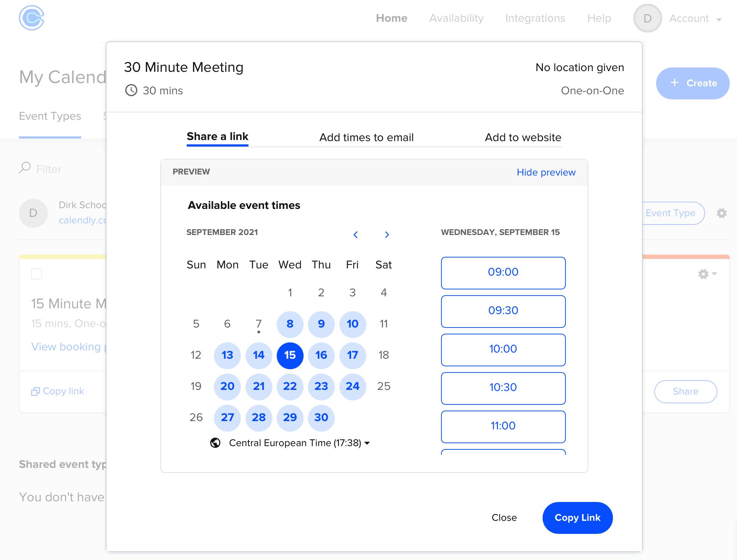Click the D account avatar
The image size is (737, 560).
(x=647, y=18)
